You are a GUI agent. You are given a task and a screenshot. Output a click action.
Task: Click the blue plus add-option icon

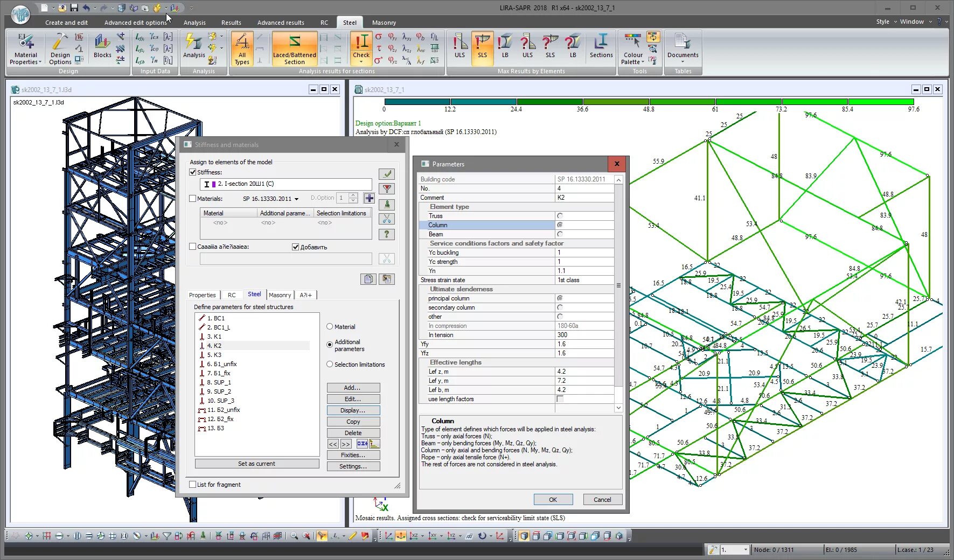369,198
